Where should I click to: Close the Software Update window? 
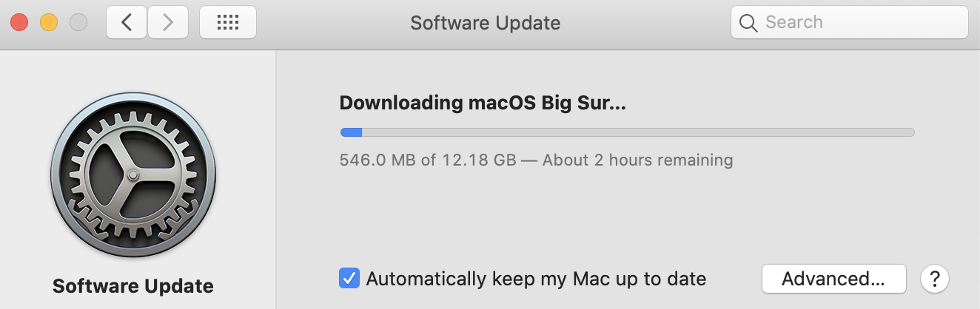(19, 22)
